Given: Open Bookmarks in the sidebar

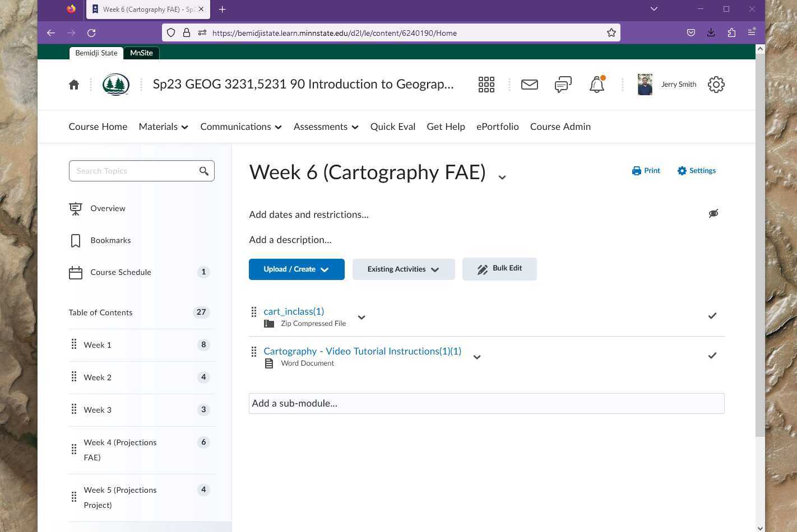Looking at the screenshot, I should (110, 240).
